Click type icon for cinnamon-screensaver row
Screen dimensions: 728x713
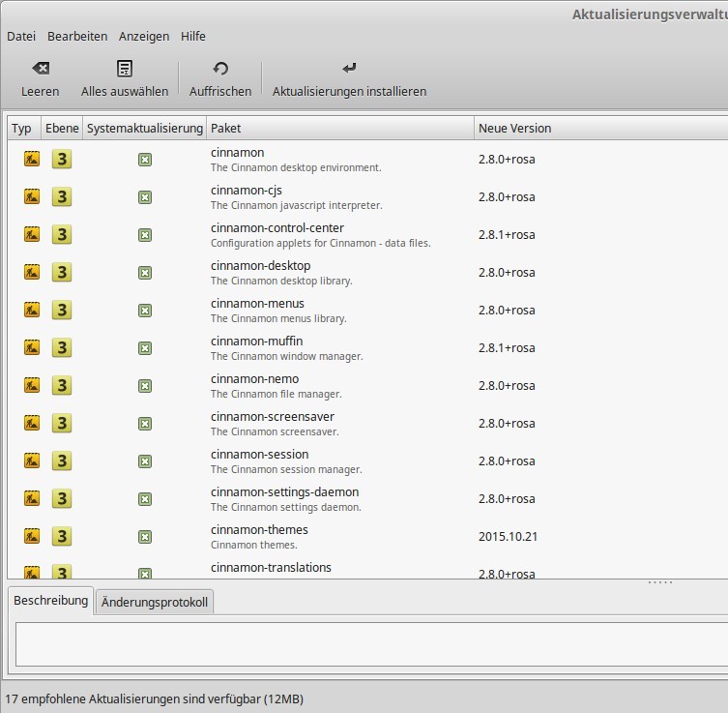(x=32, y=423)
